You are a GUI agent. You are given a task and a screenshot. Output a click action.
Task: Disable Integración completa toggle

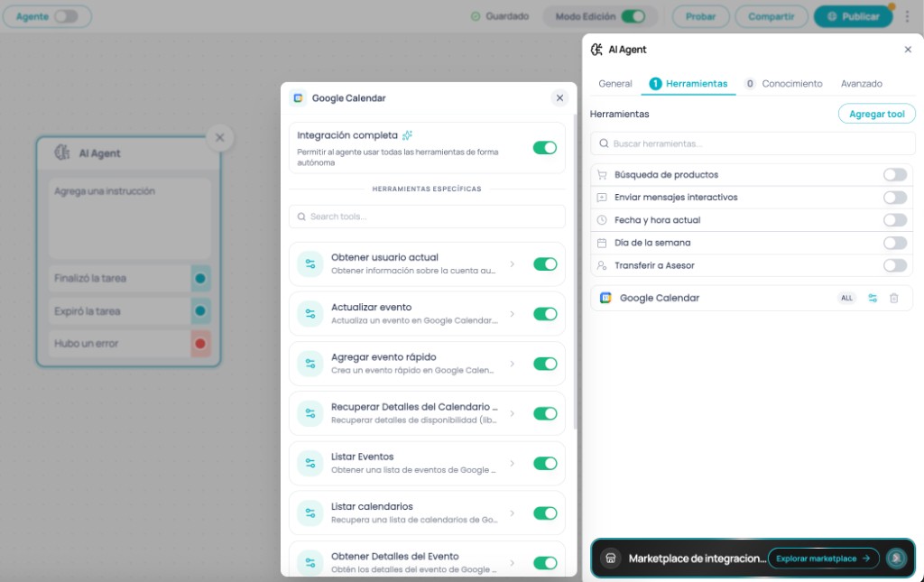point(545,148)
